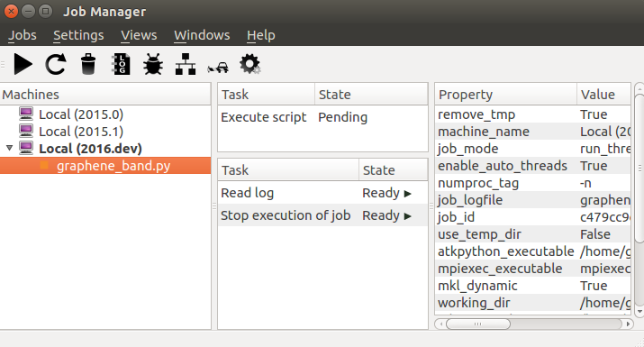Screen dimensions: 644x347
Task: Select the mkl_dynamic property row
Action: (x=532, y=286)
